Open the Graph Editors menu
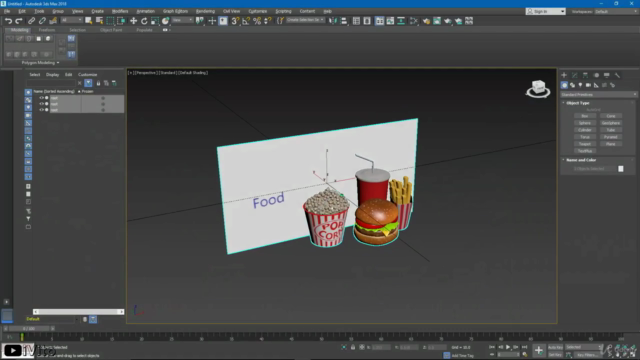The height and width of the screenshot is (360, 640). (x=175, y=11)
